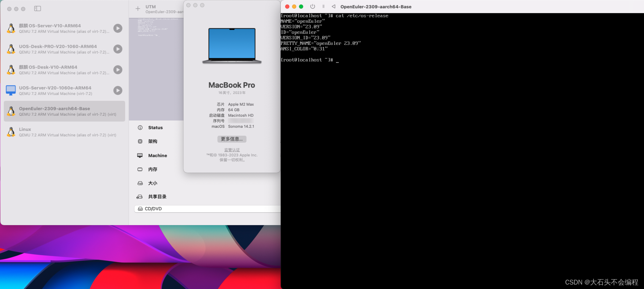Click the Status info icon
644x289 pixels.
[x=140, y=127]
